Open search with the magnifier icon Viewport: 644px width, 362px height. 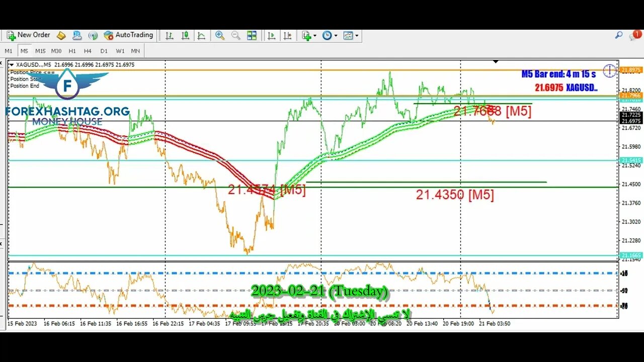click(619, 35)
